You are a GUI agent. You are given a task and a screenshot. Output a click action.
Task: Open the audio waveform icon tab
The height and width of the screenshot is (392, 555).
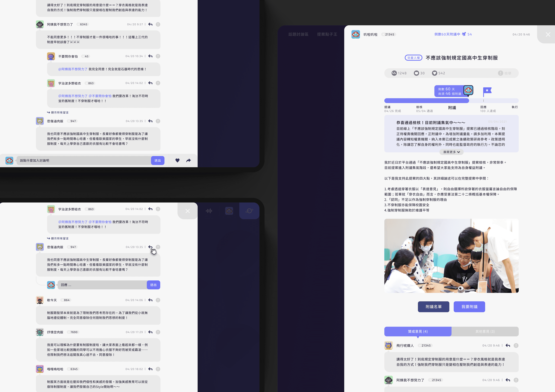209,211
